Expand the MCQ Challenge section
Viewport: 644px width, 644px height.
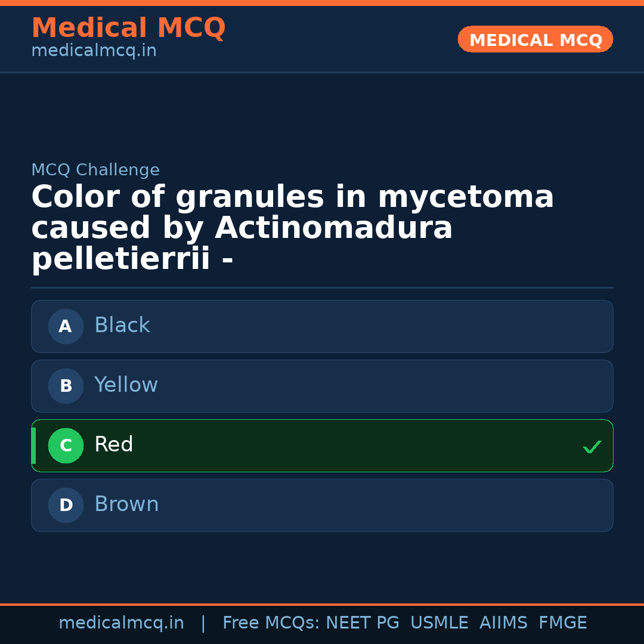point(95,169)
